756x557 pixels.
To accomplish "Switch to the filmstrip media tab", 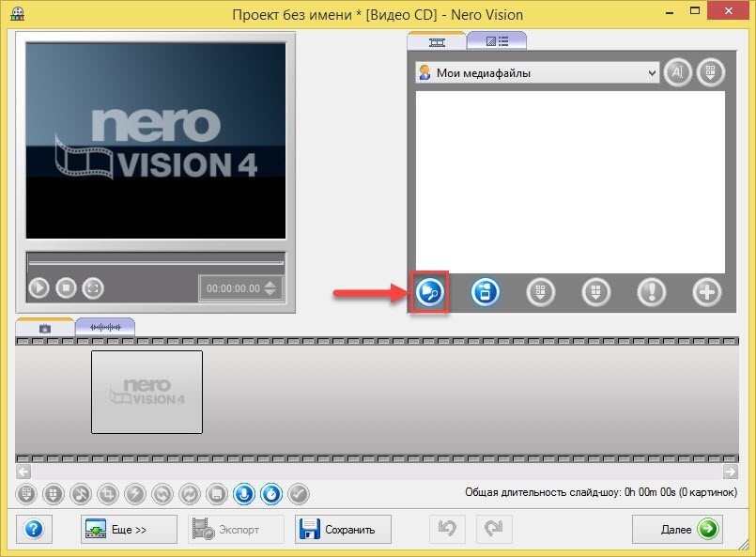I will pyautogui.click(x=437, y=42).
